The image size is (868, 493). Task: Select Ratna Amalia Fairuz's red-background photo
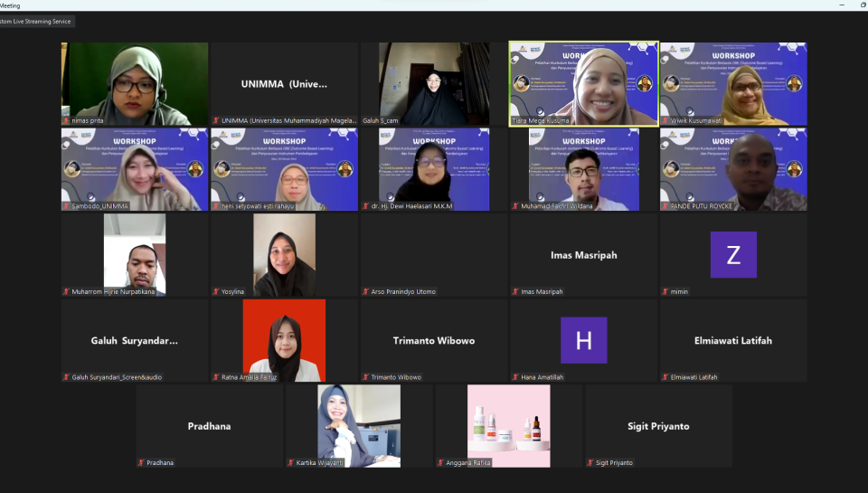[x=285, y=340]
